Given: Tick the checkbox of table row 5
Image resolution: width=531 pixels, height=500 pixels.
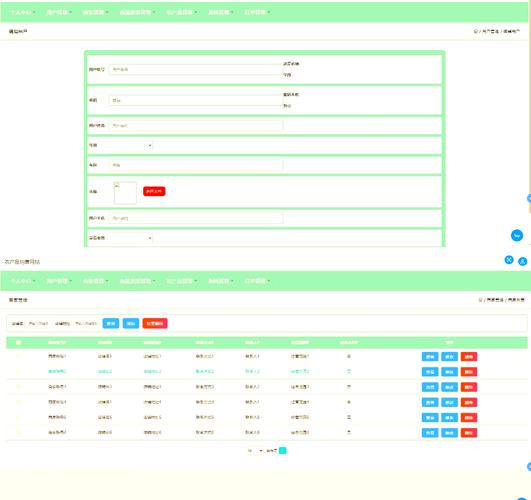Looking at the screenshot, I should pos(19,417).
